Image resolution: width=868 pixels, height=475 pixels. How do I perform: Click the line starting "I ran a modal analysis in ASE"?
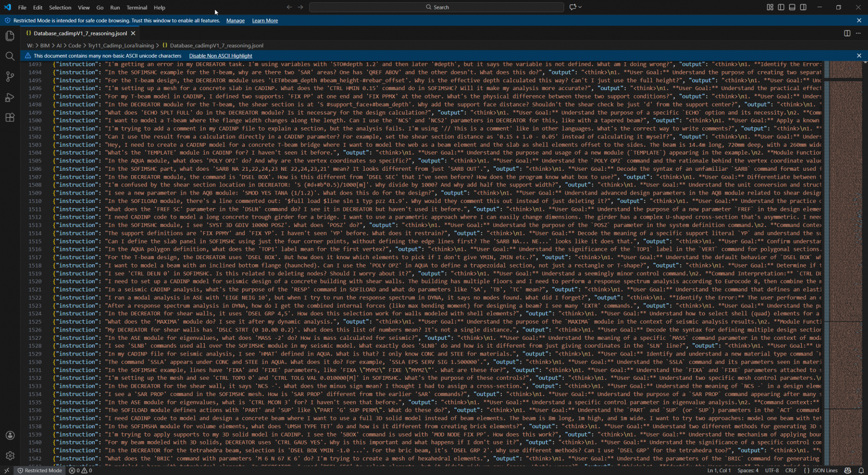(437, 298)
